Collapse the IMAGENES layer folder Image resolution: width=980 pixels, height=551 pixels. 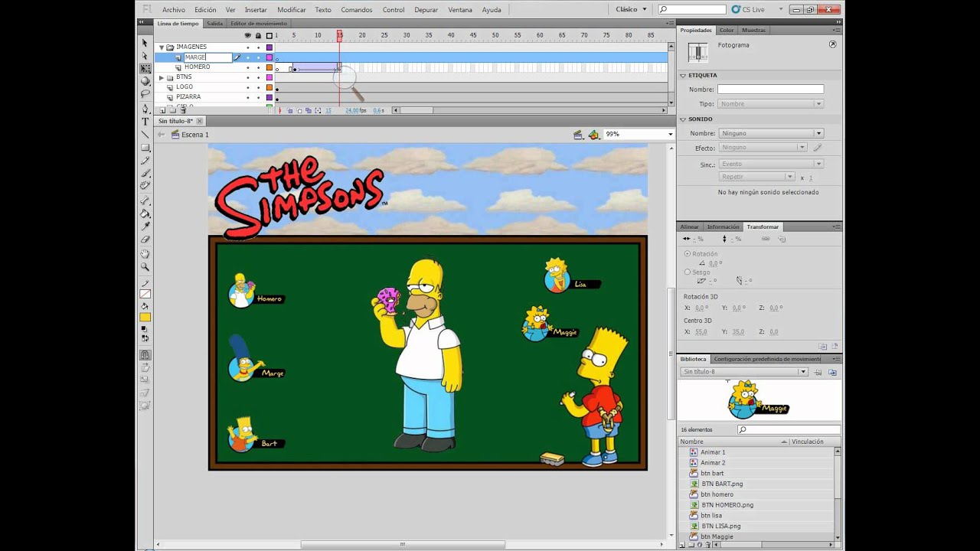tap(162, 47)
